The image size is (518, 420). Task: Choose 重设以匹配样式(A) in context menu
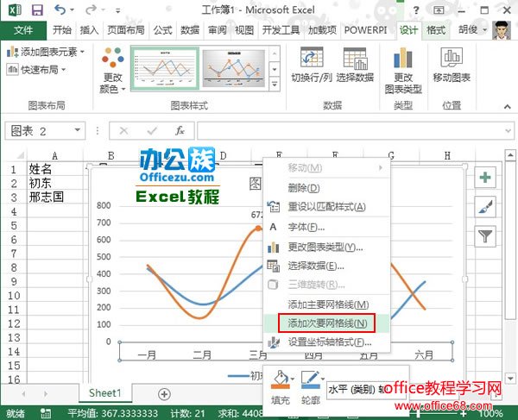coord(327,207)
